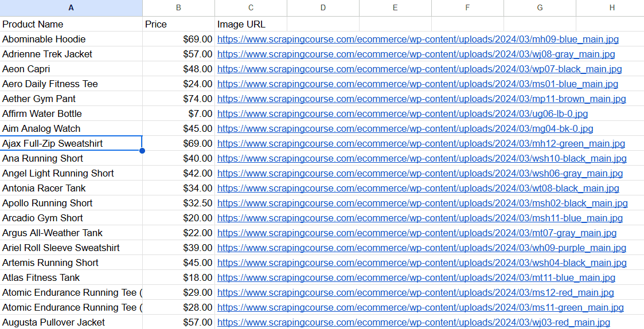This screenshot has height=329, width=644.
Task: Select the Aeon Capri cell
Action: [71, 69]
